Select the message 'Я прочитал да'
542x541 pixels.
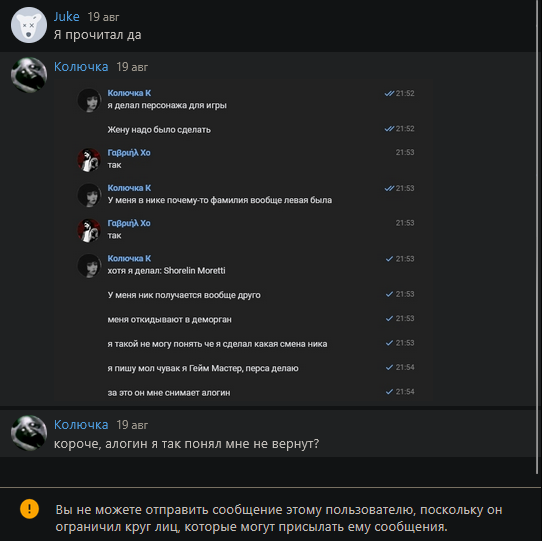pos(97,35)
